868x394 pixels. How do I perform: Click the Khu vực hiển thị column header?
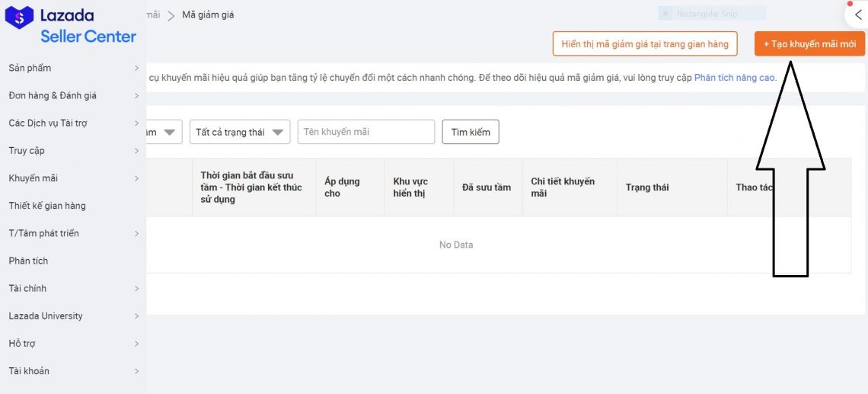coord(410,187)
